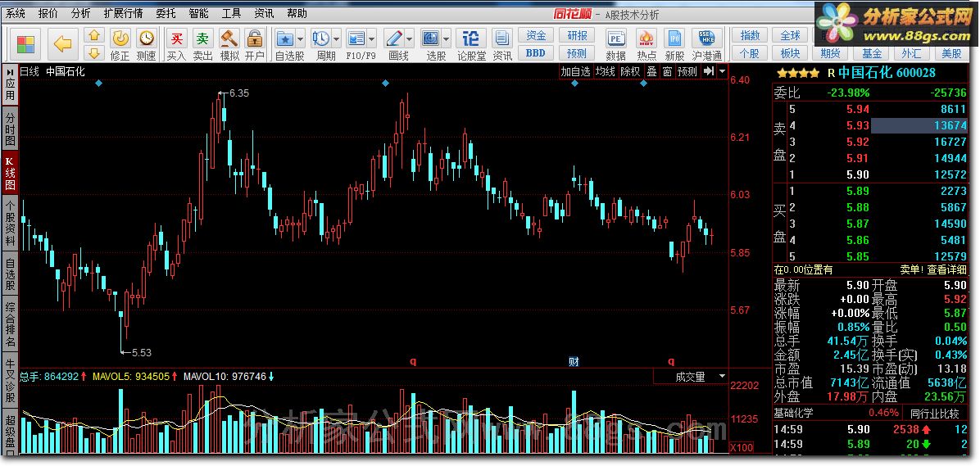Click the yellow up arrow icon
The image size is (980, 466).
[94, 35]
